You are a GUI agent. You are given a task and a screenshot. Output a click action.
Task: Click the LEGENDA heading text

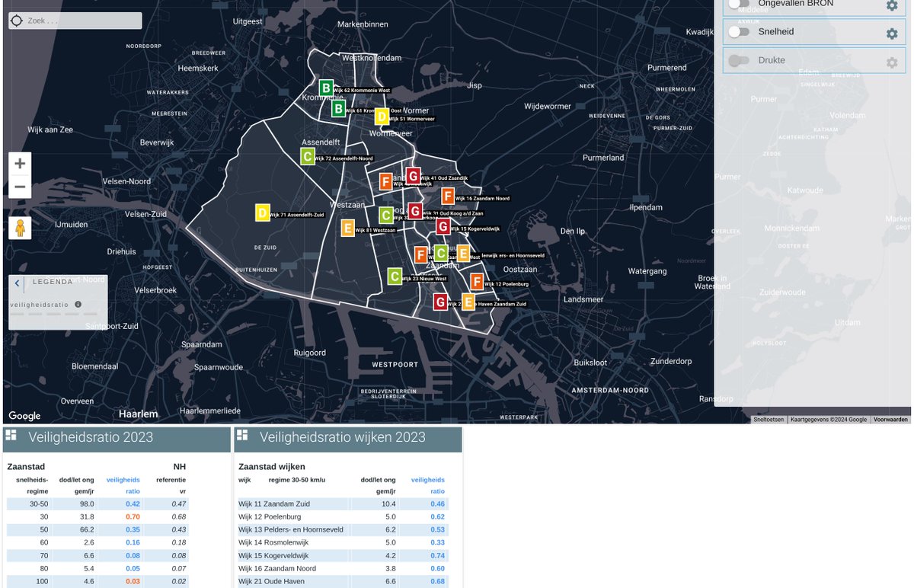point(53,282)
